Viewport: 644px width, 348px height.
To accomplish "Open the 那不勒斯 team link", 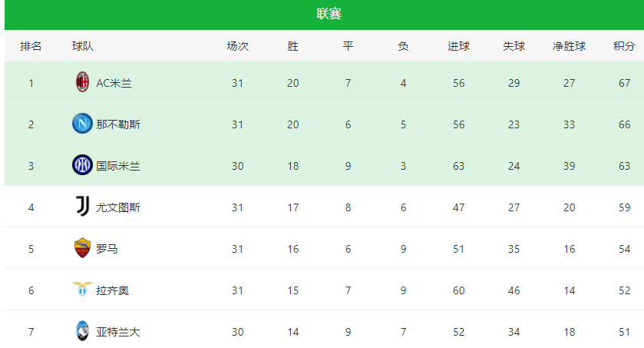I will pos(118,124).
